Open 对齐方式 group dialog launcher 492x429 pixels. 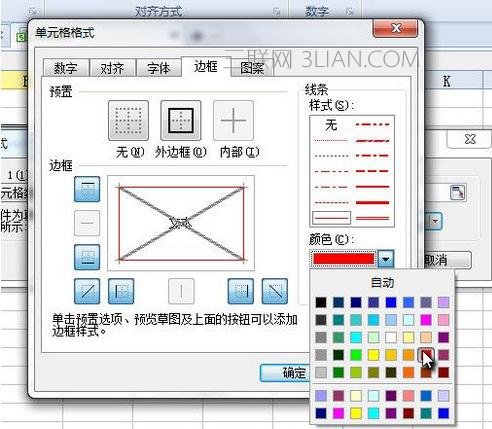(276, 12)
